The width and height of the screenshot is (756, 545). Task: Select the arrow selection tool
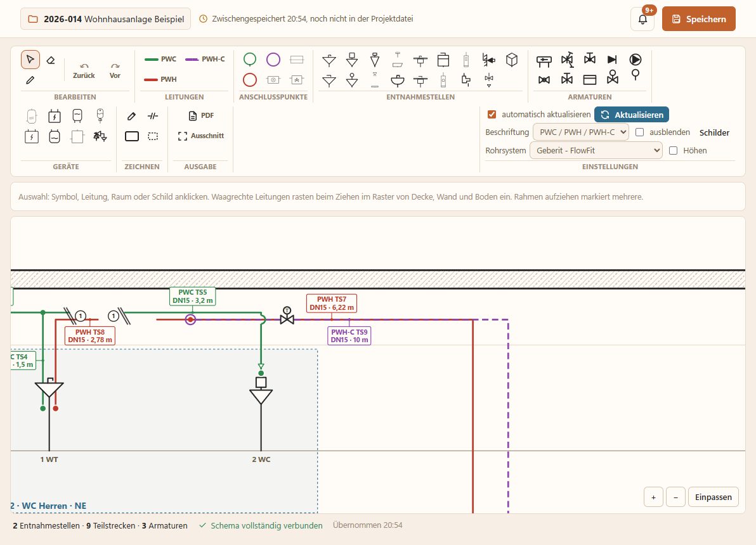pyautogui.click(x=30, y=60)
